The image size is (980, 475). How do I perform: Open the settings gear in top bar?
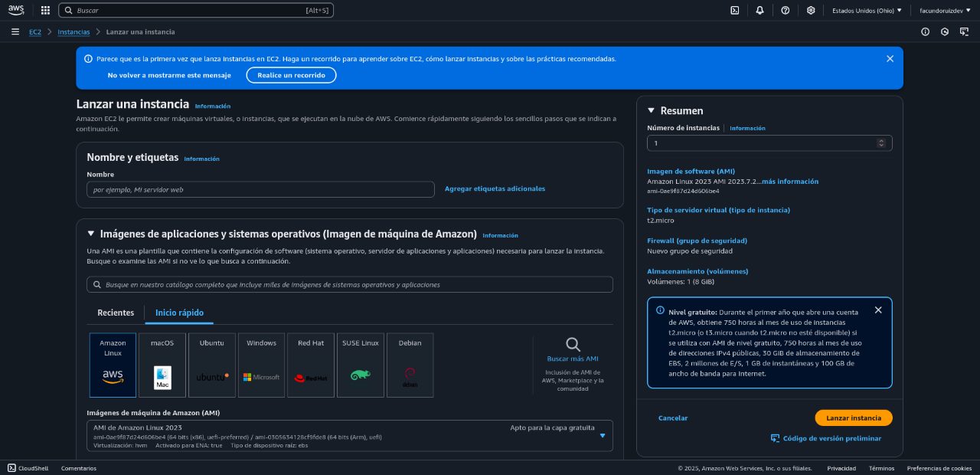pyautogui.click(x=811, y=11)
